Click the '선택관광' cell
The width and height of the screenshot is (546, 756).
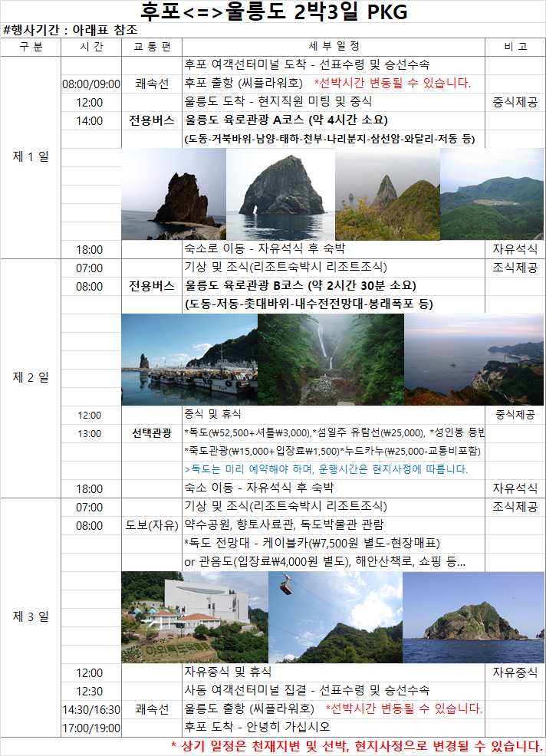tap(152, 433)
